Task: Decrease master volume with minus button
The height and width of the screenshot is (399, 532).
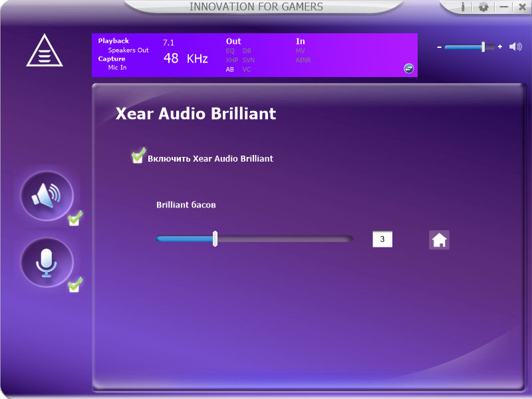Action: pyautogui.click(x=440, y=47)
